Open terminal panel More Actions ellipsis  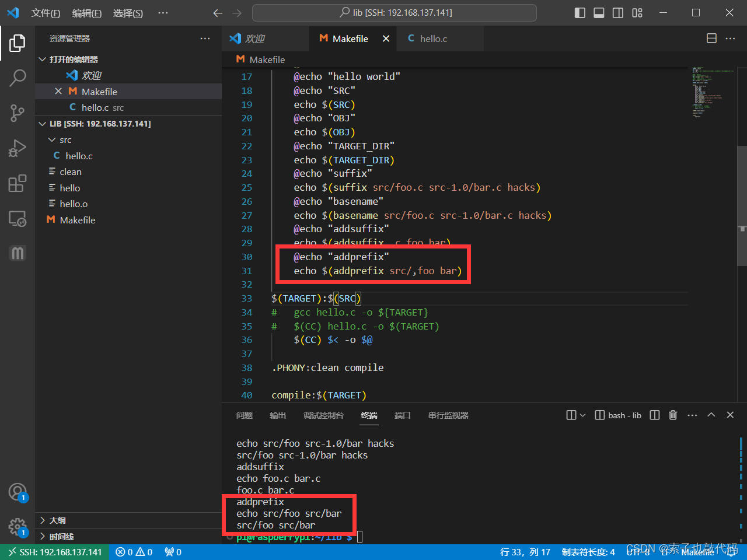pyautogui.click(x=692, y=415)
